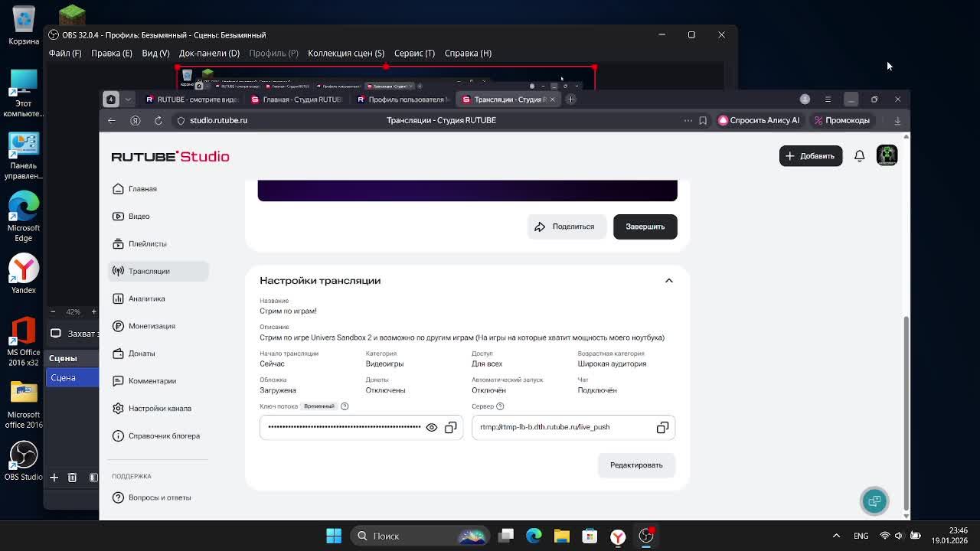Open help tooltip next to Сервер

pos(500,406)
